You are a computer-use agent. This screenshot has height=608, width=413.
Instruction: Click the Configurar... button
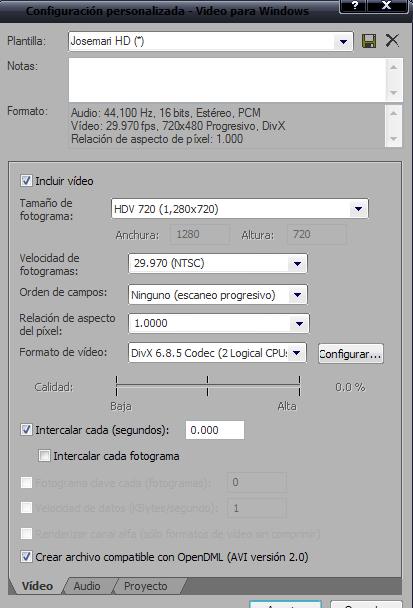(351, 354)
